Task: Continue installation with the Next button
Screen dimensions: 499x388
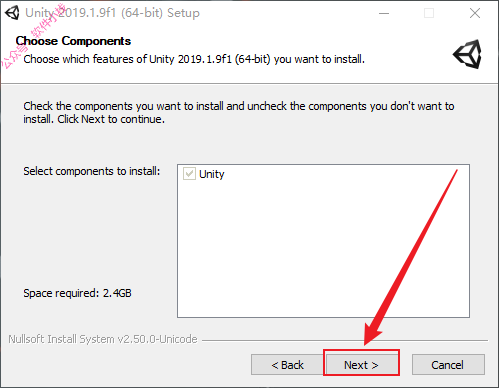Action: 361,365
